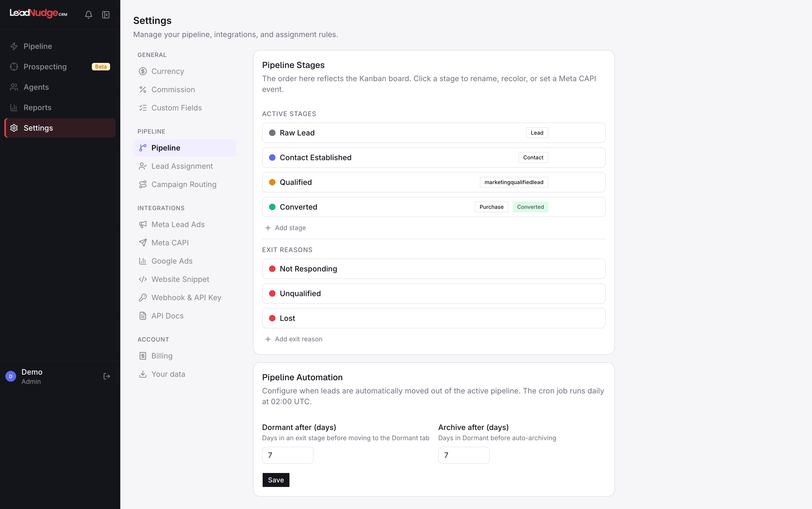The height and width of the screenshot is (509, 812).
Task: Click the Add stage button
Action: click(x=286, y=228)
